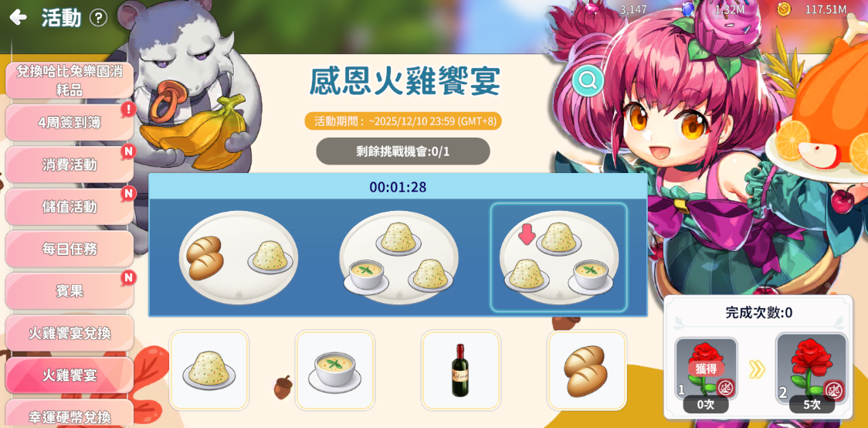Select the bread loaves ingredient tile
The width and height of the screenshot is (868, 428).
click(x=587, y=370)
